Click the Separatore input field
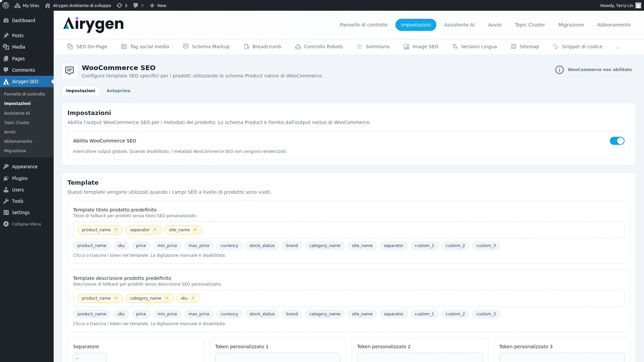This screenshot has height=362, width=644. tap(90, 357)
